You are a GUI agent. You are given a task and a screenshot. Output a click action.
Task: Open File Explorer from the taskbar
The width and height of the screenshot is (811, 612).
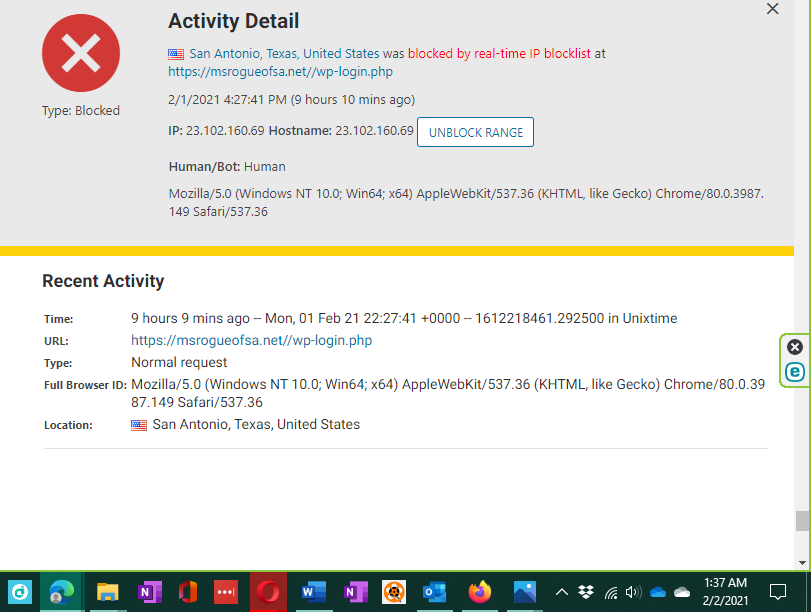coord(107,592)
